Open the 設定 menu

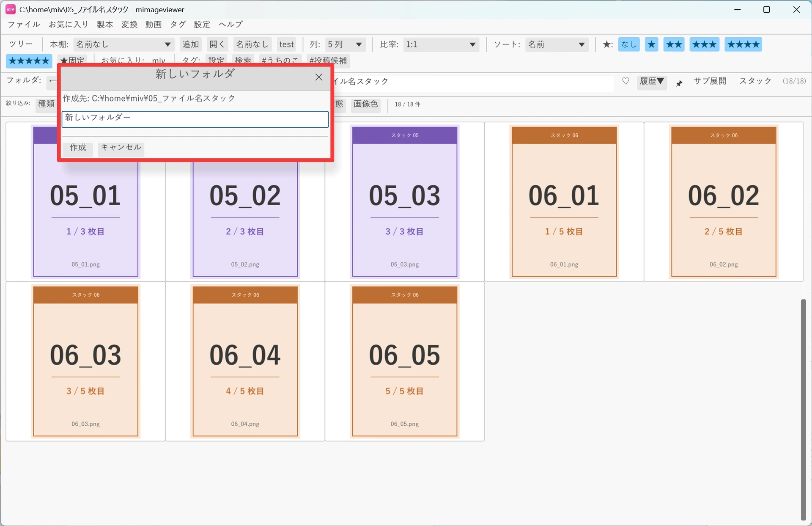[202, 25]
